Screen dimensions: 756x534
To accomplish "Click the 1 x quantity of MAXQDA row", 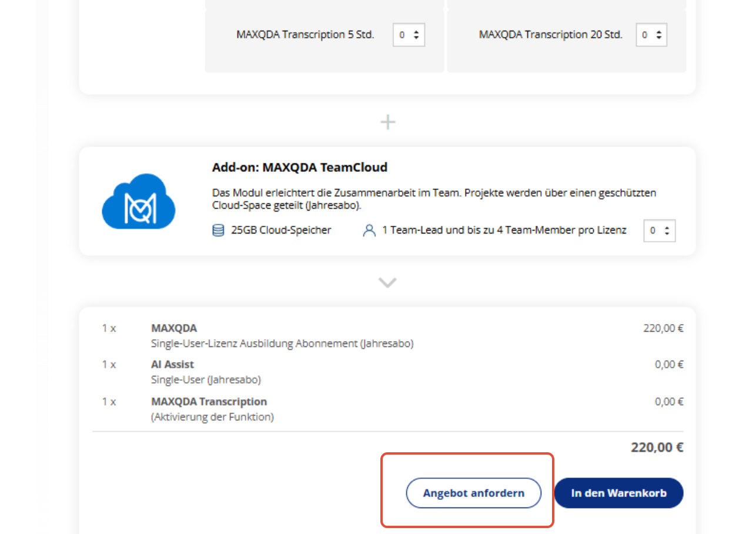I will pyautogui.click(x=109, y=328).
